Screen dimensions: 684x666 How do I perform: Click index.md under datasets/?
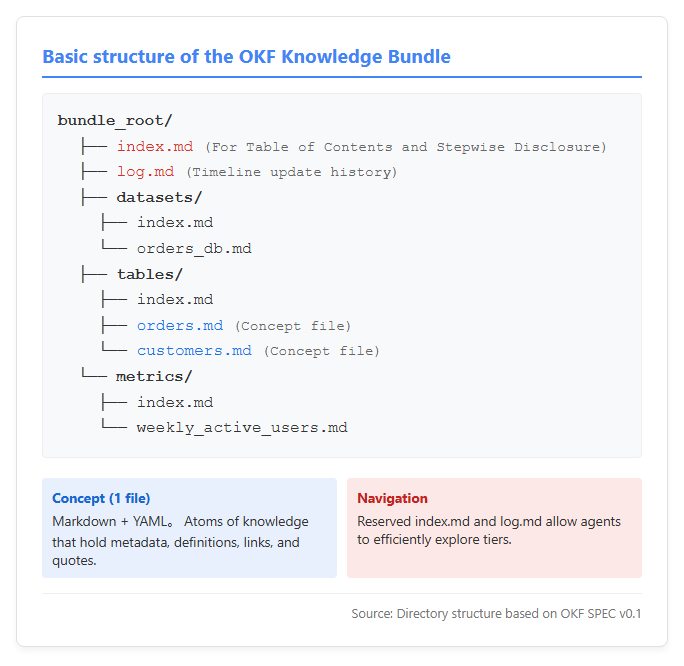coord(175,222)
